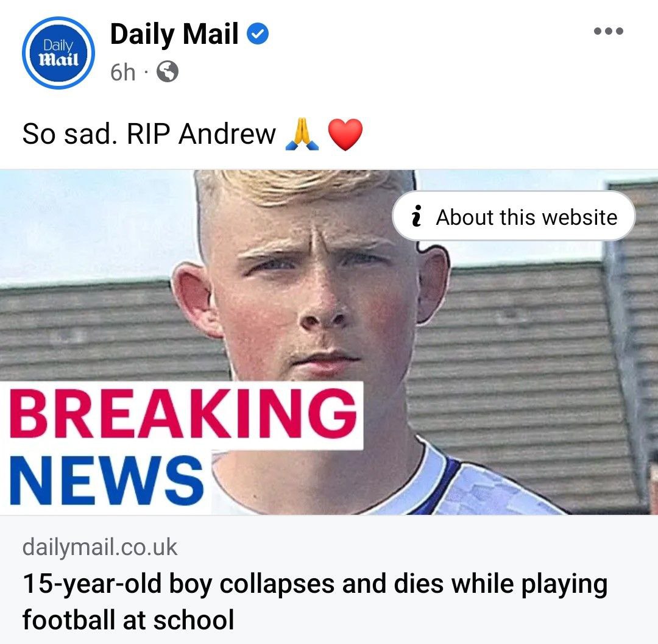The image size is (658, 644).
Task: Click the info 'i' icon on the image
Action: click(x=416, y=216)
